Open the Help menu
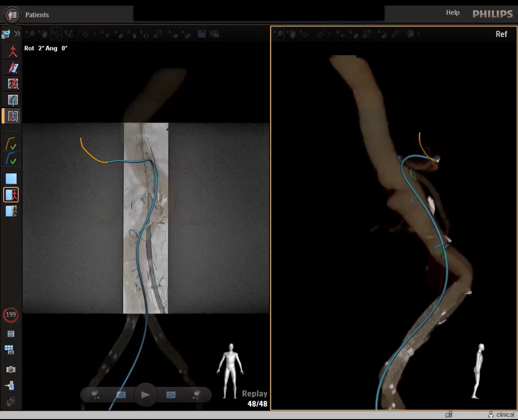Image resolution: width=518 pixels, height=420 pixels. coord(453,12)
